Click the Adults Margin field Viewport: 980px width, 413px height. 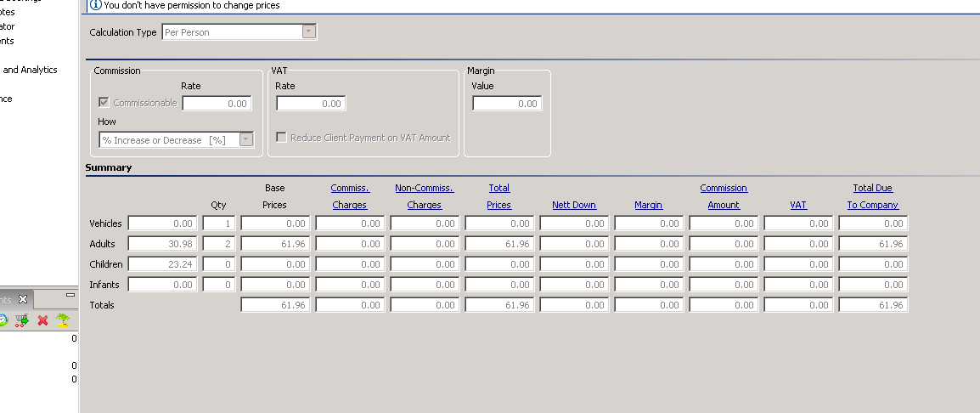click(x=649, y=244)
